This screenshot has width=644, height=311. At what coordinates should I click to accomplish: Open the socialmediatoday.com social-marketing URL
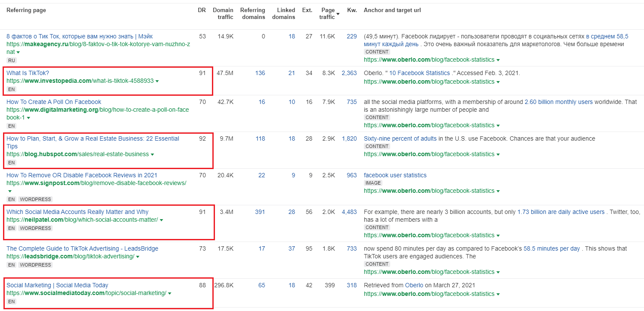click(86, 293)
